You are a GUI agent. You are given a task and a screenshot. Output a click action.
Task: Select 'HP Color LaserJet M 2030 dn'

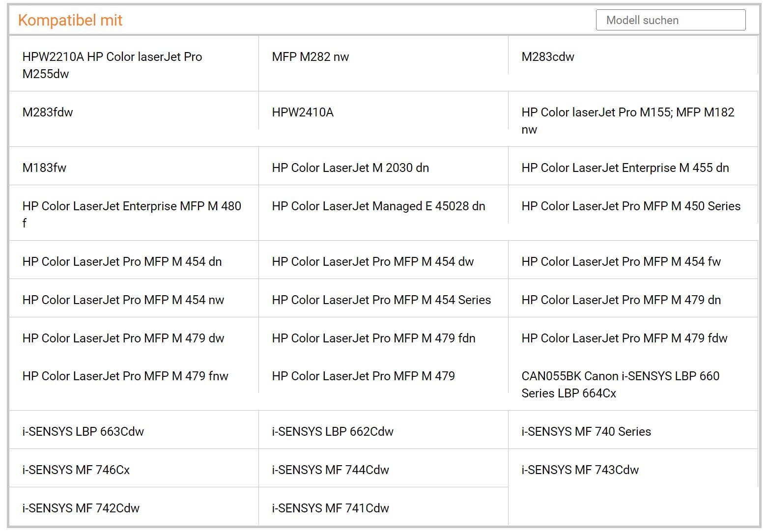tap(350, 168)
